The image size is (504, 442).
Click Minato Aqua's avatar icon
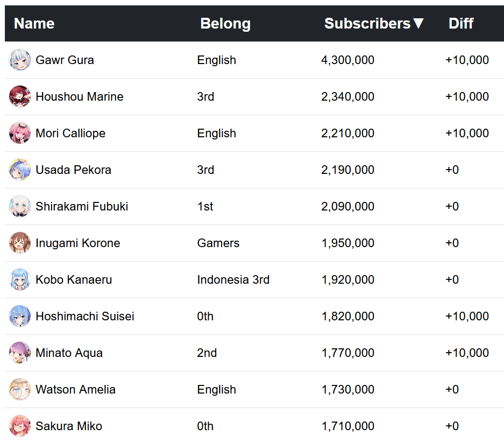coord(20,353)
